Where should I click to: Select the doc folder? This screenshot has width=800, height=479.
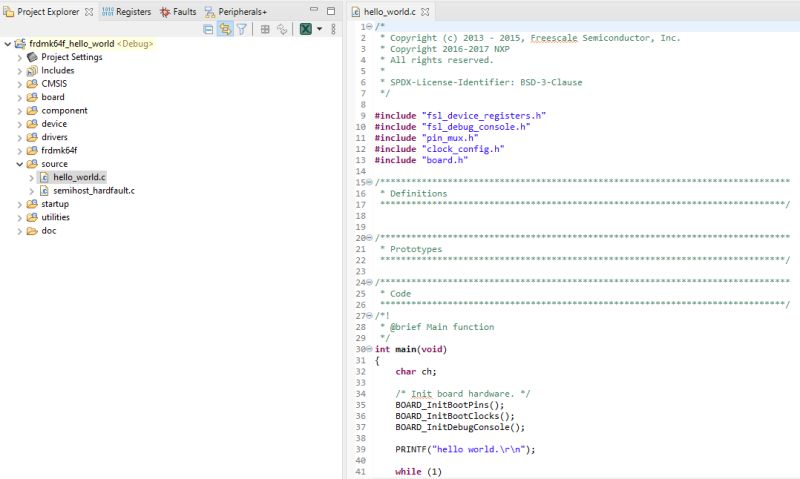pyautogui.click(x=49, y=231)
